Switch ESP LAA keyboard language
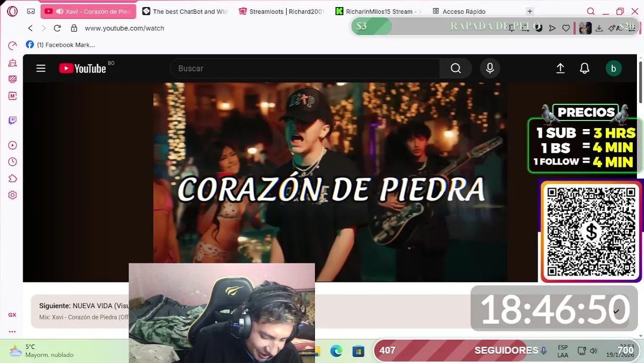This screenshot has height=363, width=644. [x=563, y=351]
